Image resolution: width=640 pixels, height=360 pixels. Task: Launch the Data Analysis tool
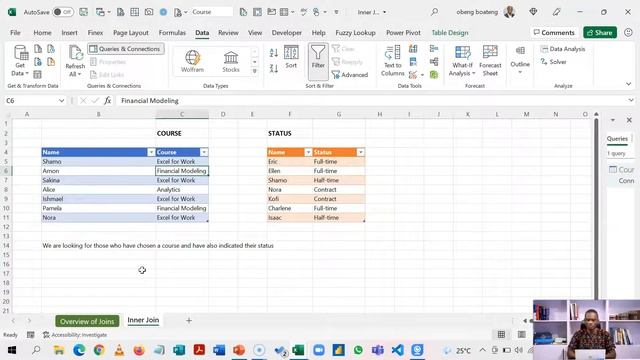(x=563, y=49)
